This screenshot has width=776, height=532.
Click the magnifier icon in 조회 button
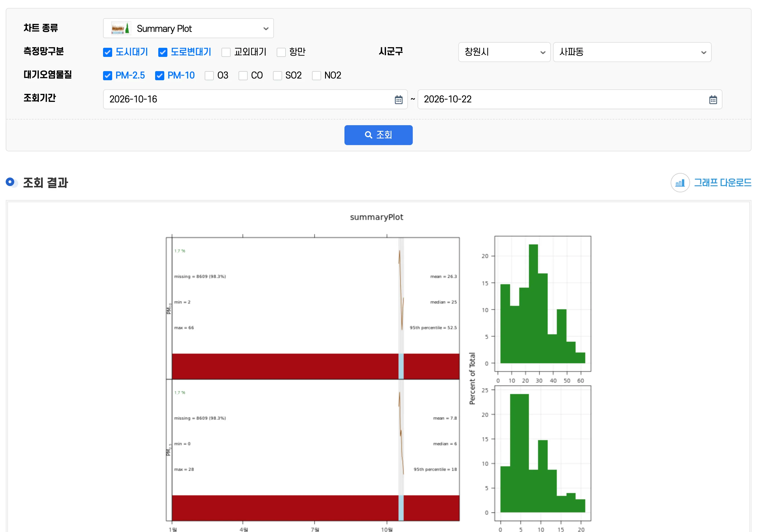point(368,135)
